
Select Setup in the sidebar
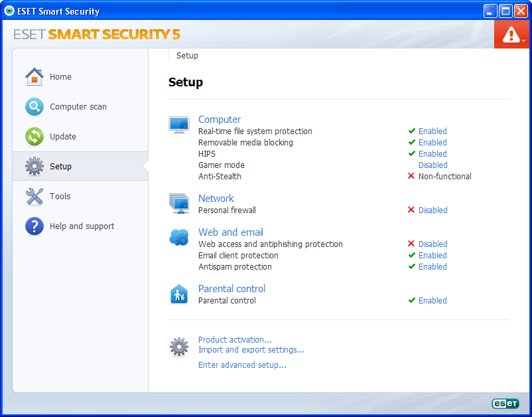coord(80,167)
